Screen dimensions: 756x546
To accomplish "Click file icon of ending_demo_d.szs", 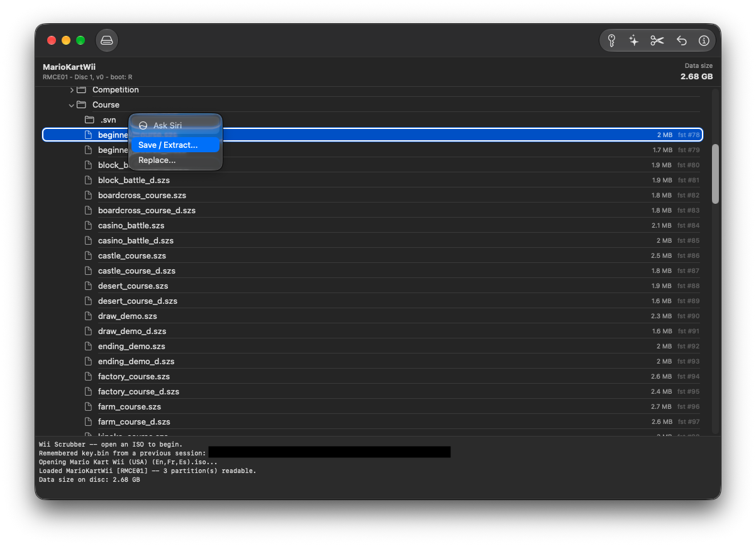I will (x=89, y=362).
